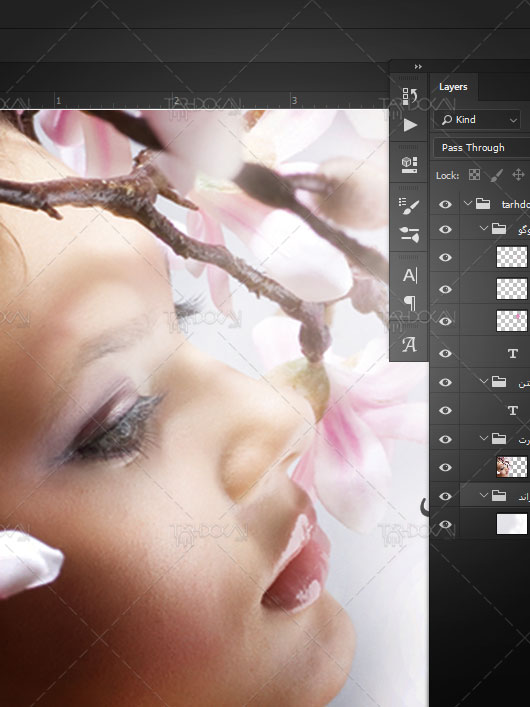Lock image pixels brush icon
This screenshot has width=530, height=707.
click(x=496, y=175)
